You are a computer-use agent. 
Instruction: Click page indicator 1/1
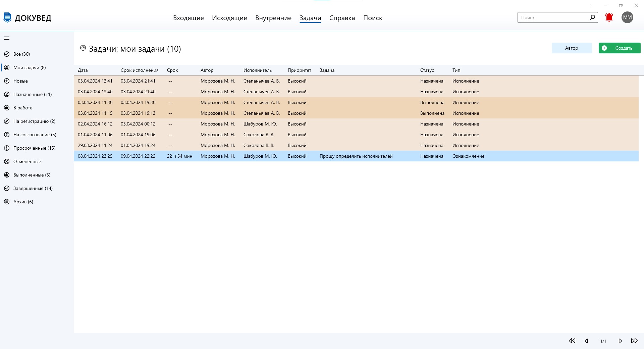click(x=603, y=341)
